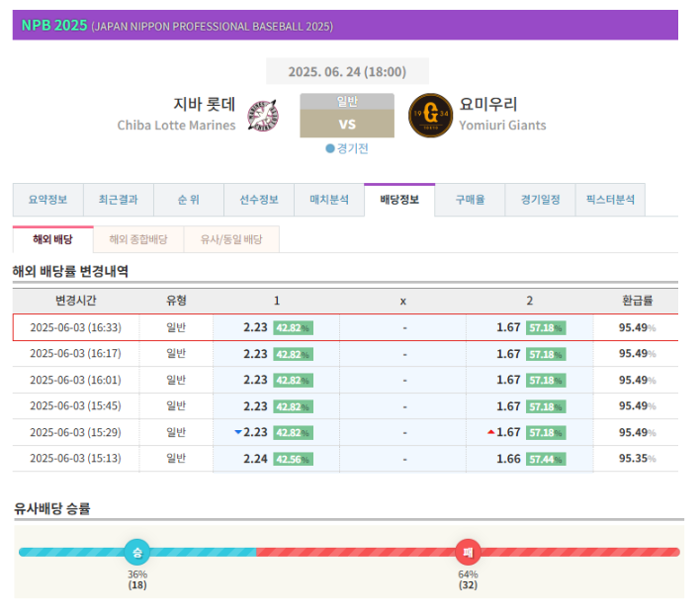700x616 pixels.
Task: Click the 57.18% badge in the 16:33 row
Action: [x=546, y=328]
